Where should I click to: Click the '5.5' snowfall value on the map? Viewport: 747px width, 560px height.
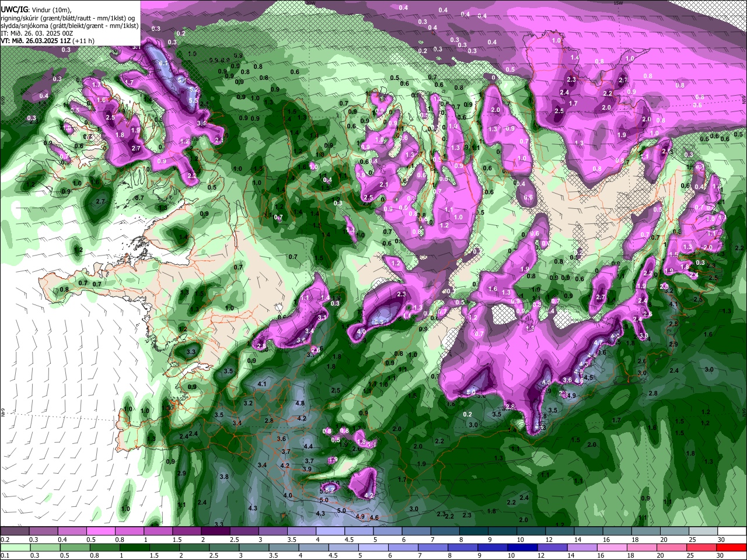[x=194, y=100]
